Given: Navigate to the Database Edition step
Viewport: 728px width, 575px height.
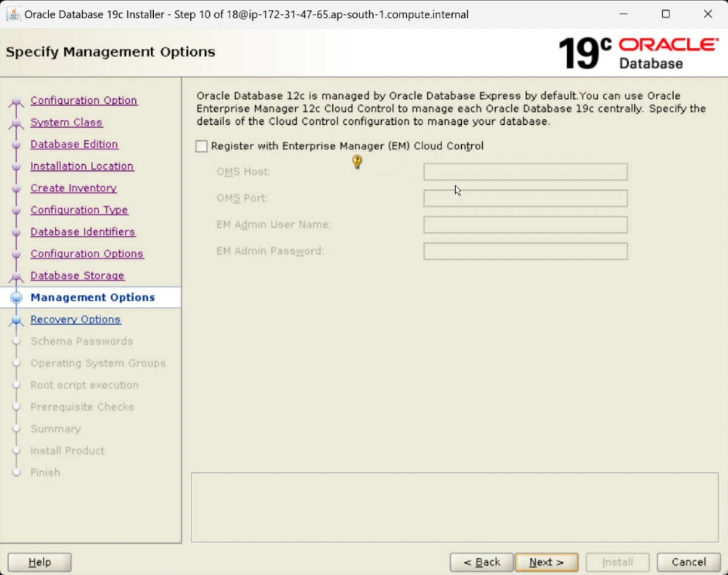Looking at the screenshot, I should [74, 144].
